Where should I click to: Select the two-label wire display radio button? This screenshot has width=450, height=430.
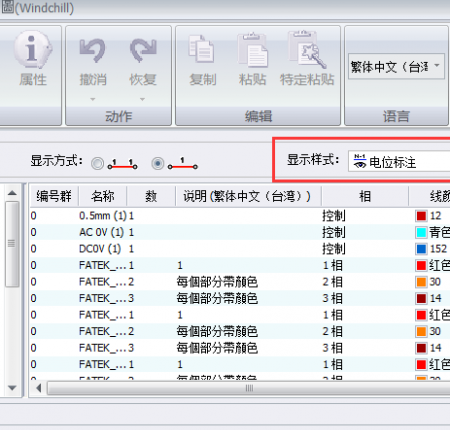pos(97,164)
